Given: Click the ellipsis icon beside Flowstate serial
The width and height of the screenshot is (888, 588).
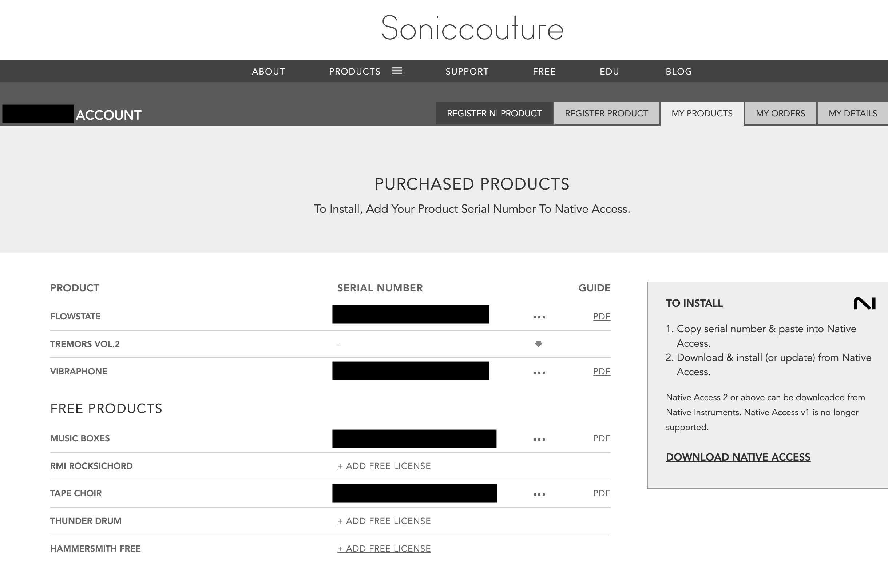Looking at the screenshot, I should tap(539, 317).
